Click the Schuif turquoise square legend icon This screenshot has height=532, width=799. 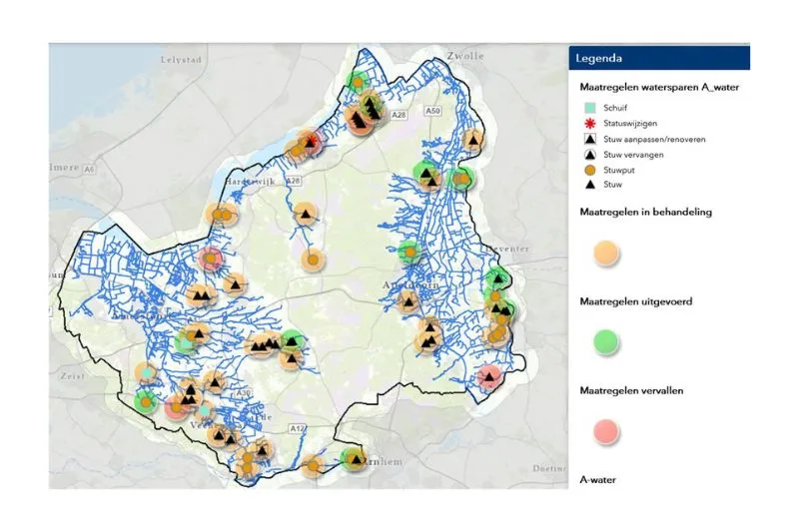[x=588, y=110]
